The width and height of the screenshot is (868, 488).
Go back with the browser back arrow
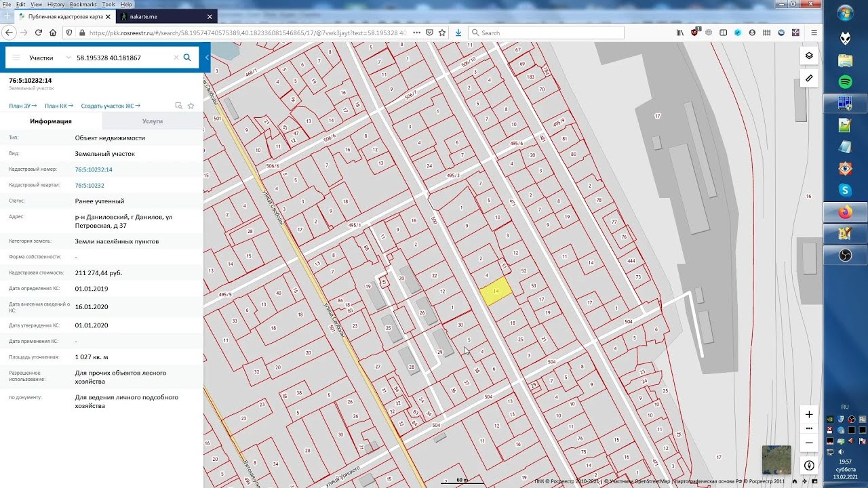tap(9, 33)
